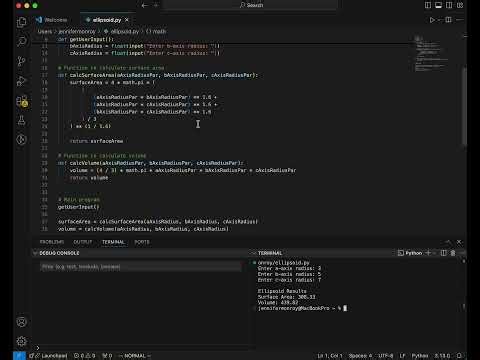Toggle the bottom panel visibility
Image resolution: width=480 pixels, height=360 pixels.
(439, 5)
